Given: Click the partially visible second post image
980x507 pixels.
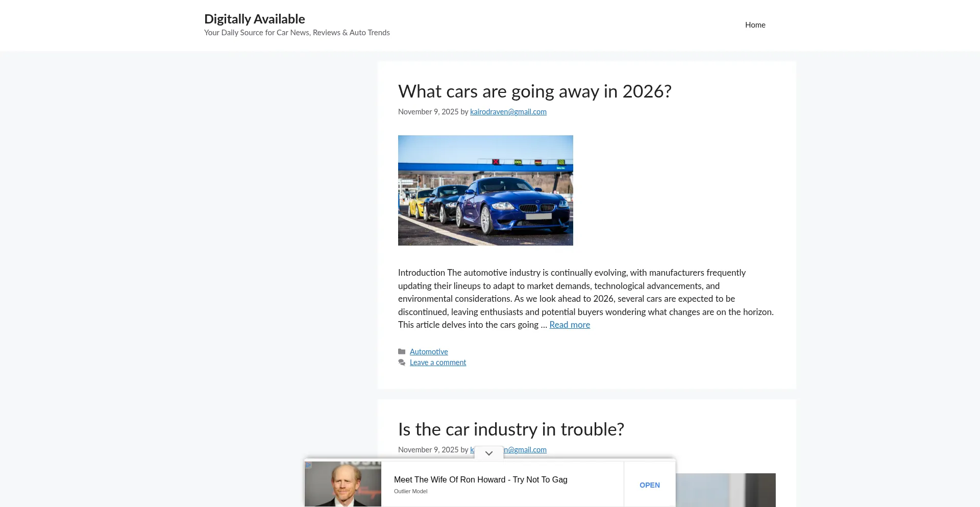Looking at the screenshot, I should (725, 490).
